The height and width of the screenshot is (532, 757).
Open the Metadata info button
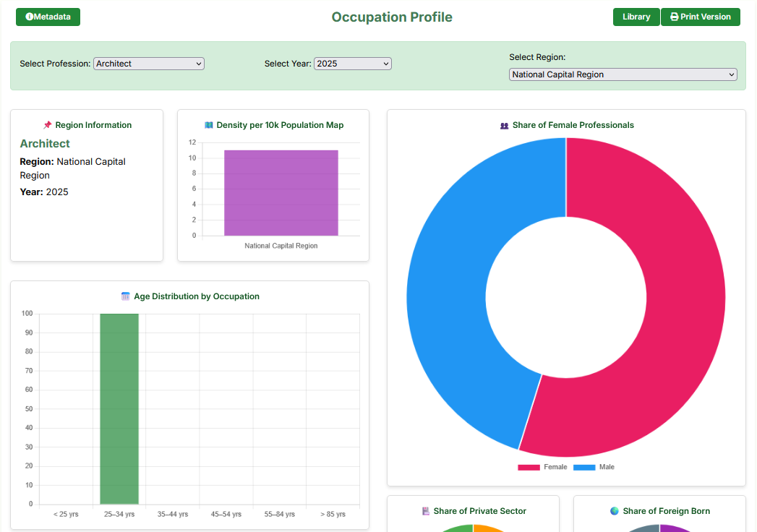[x=48, y=17]
